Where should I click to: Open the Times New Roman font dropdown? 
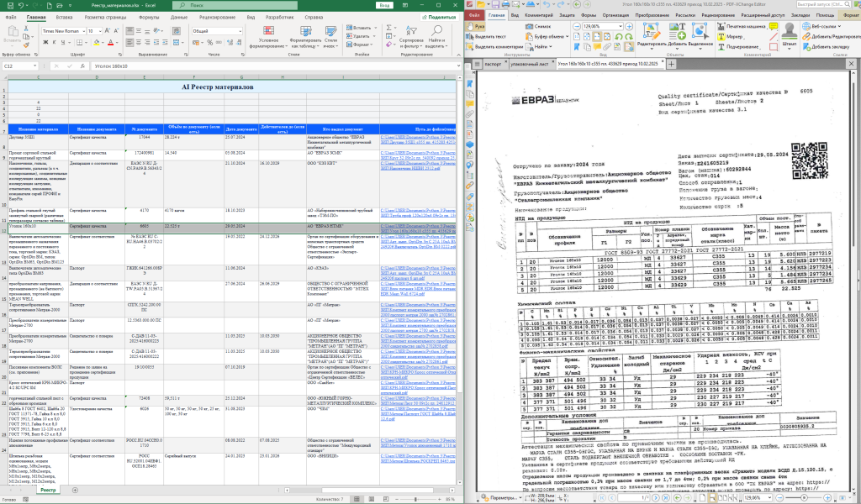(83, 31)
